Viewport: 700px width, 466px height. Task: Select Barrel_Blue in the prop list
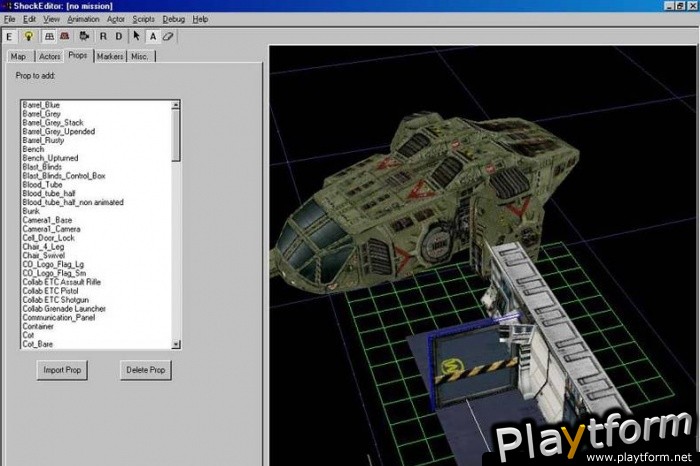41,105
